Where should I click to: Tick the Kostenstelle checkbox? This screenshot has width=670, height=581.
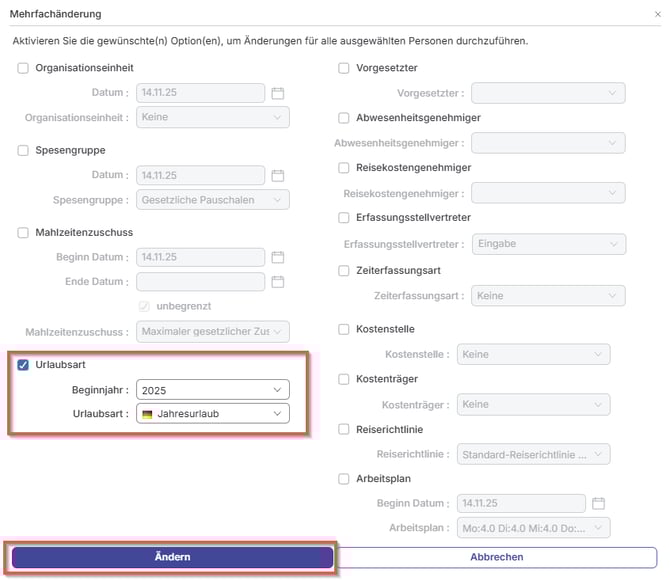[344, 329]
